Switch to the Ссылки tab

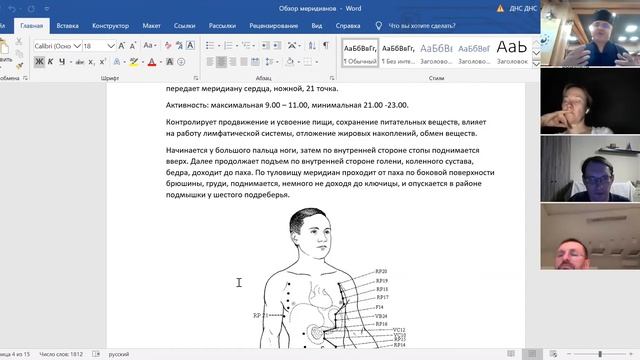(184, 26)
